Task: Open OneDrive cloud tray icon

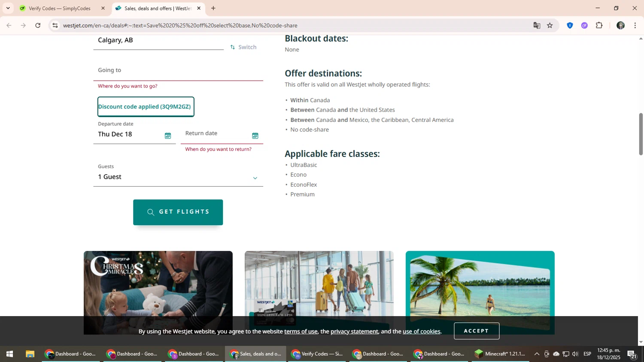Action: [x=556, y=354]
